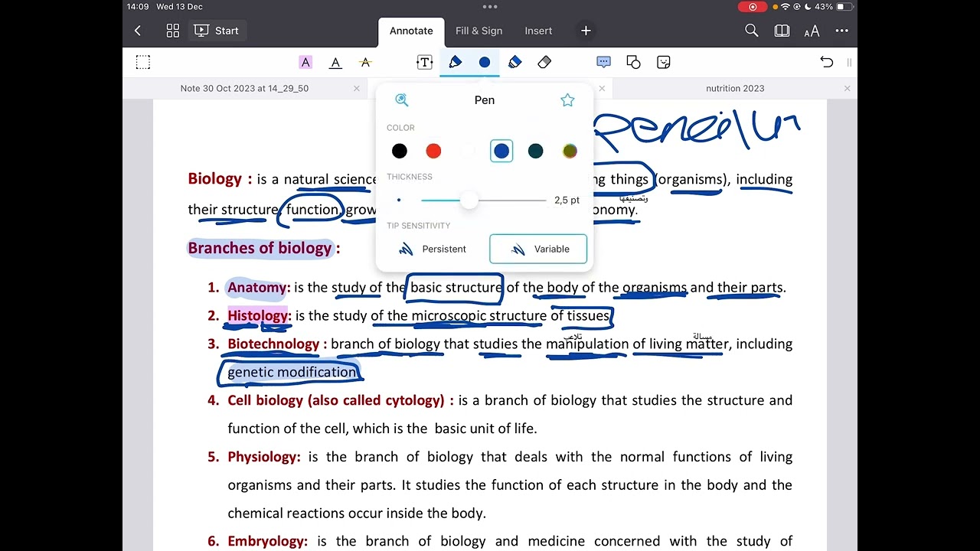Close the nutrition 2023 tab

[x=847, y=88]
